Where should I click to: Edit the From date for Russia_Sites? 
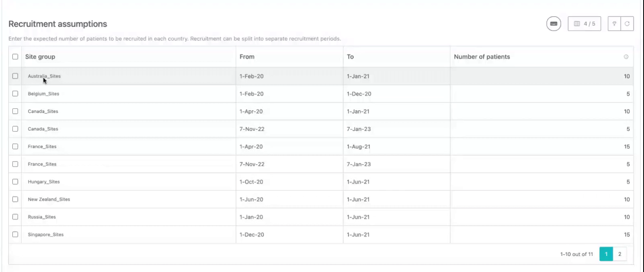tap(251, 217)
